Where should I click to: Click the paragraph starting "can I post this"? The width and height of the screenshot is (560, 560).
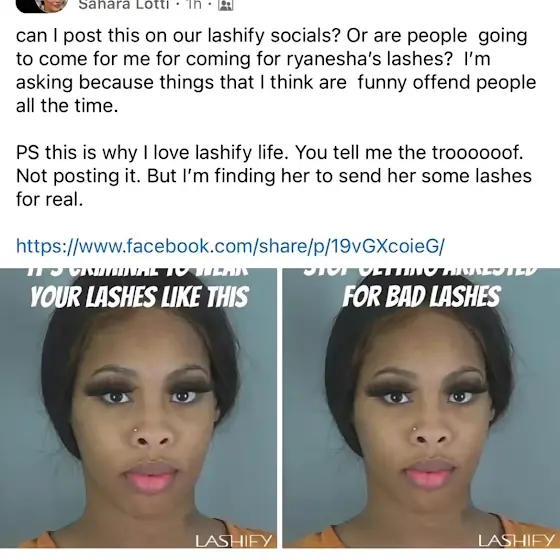click(x=276, y=70)
